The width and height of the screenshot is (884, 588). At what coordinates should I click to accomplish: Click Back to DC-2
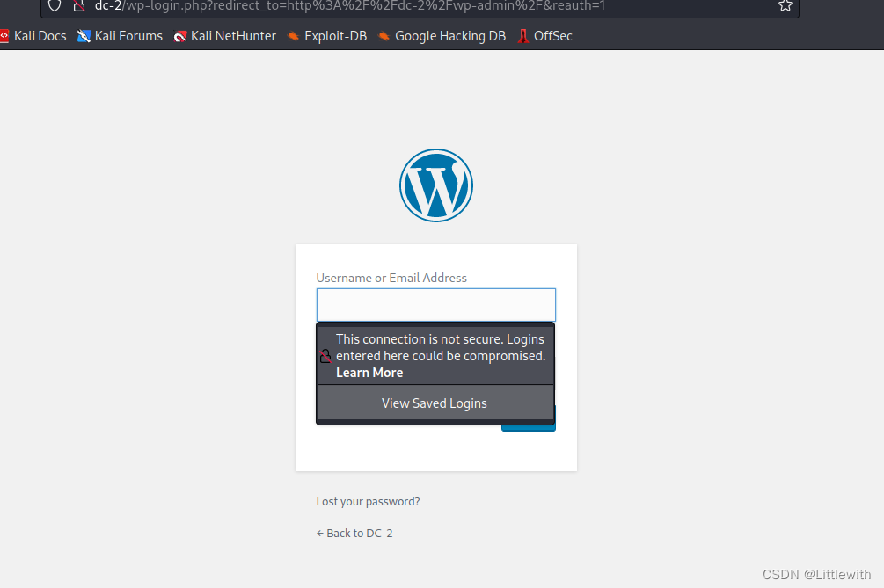point(354,533)
